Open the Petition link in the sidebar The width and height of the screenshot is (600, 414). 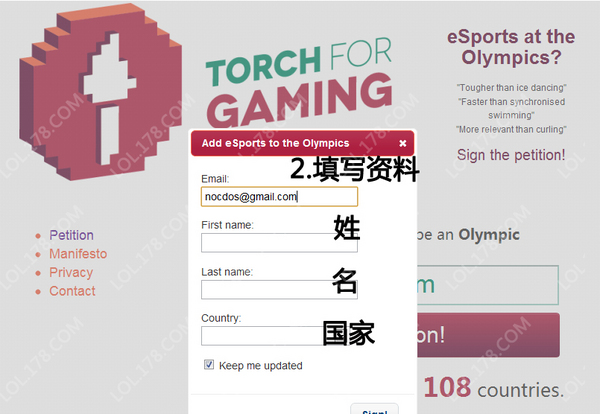72,235
